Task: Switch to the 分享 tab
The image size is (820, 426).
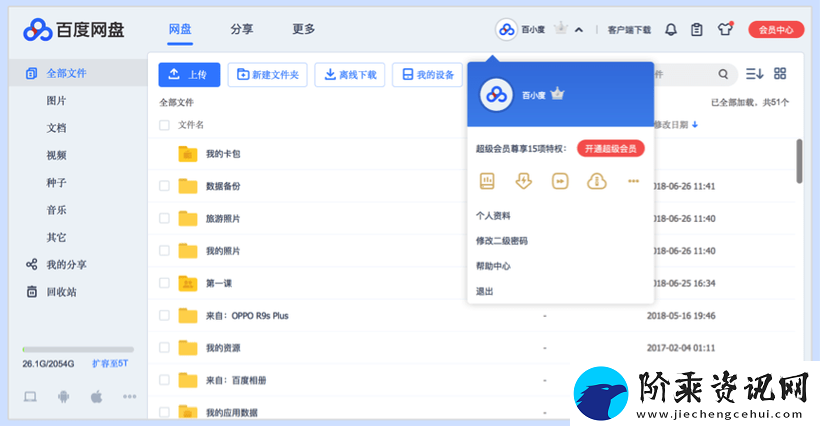Action: pos(242,29)
